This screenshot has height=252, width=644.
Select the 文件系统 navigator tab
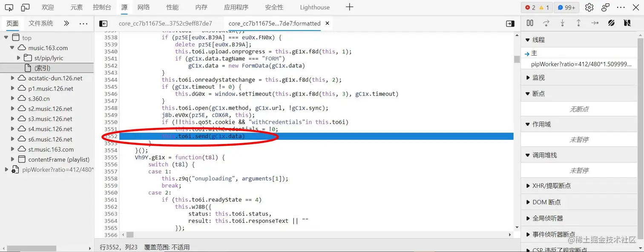click(41, 23)
